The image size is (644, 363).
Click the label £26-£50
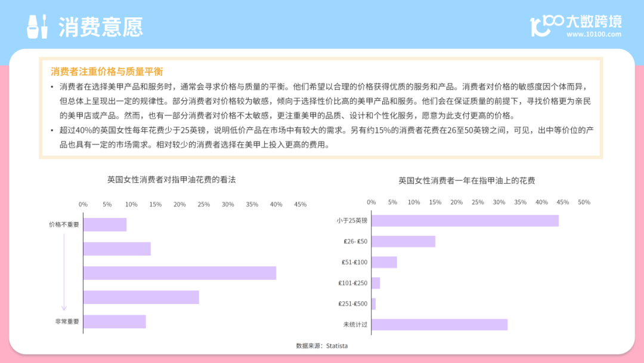(x=355, y=241)
